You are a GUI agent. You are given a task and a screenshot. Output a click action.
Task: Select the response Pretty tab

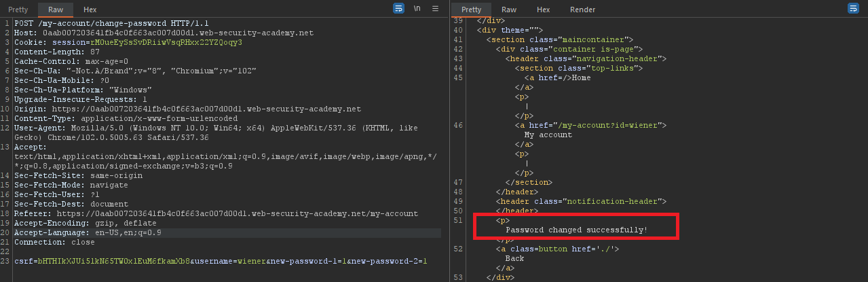tap(471, 10)
